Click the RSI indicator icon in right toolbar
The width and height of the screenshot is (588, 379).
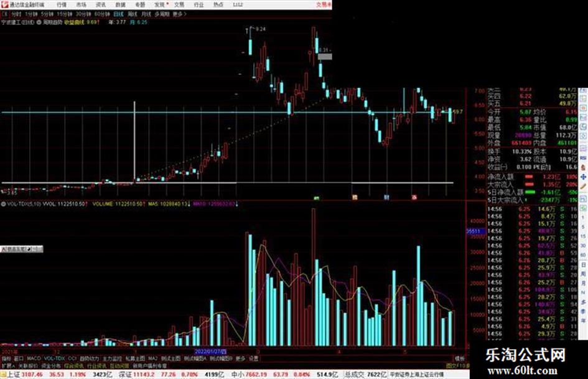[583, 158]
